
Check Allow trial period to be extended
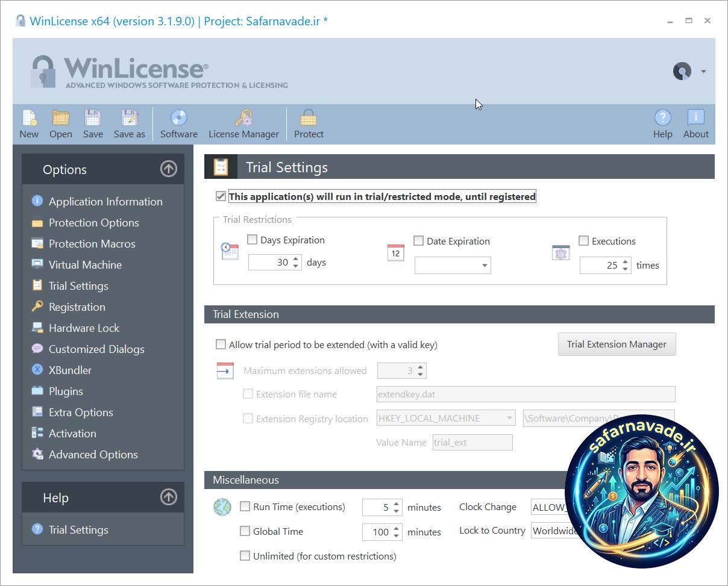[x=221, y=344]
